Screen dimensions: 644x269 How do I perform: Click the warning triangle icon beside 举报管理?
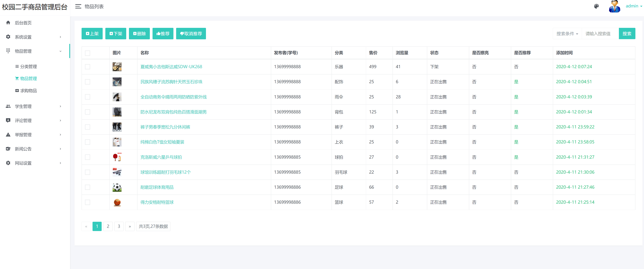(8, 135)
